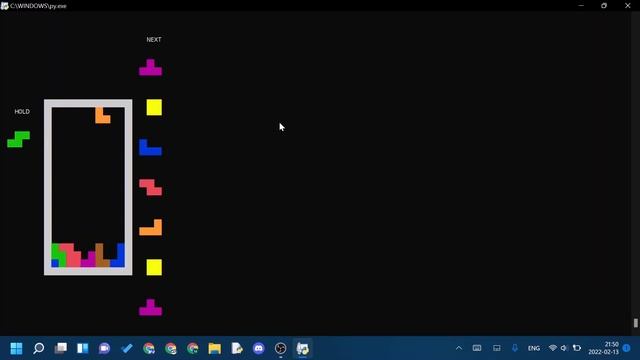Screen dimensions: 640x360
Task: Open the Wi-Fi network tray icon
Action: (x=553, y=348)
